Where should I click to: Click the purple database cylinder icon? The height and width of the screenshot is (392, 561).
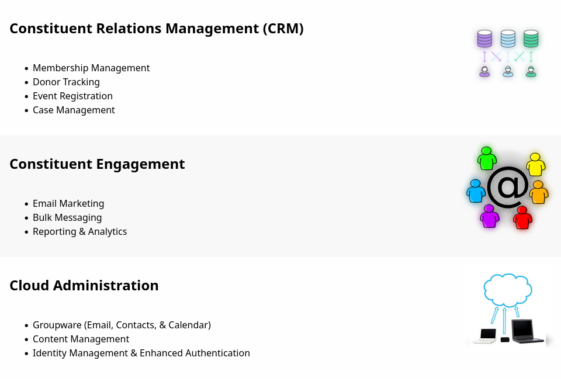click(484, 39)
